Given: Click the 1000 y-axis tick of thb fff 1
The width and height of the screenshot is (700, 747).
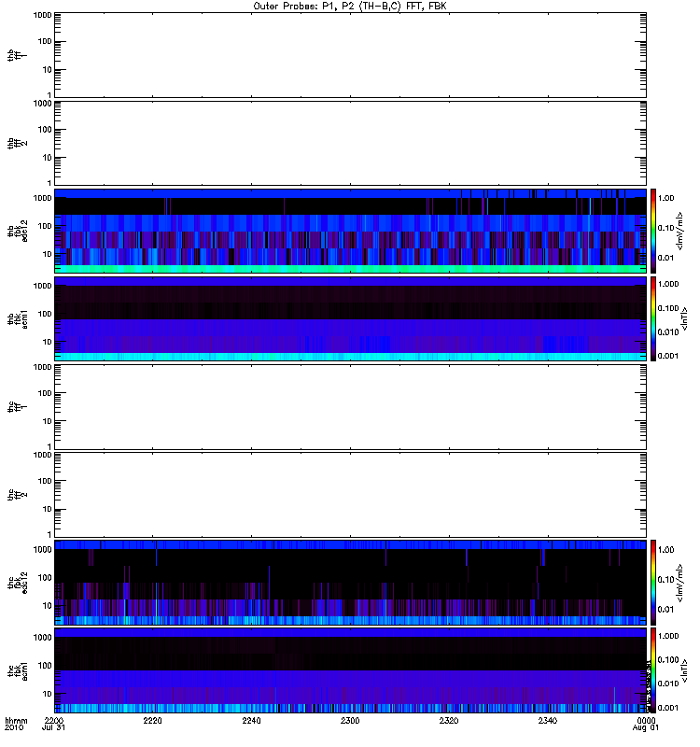Looking at the screenshot, I should point(42,15).
